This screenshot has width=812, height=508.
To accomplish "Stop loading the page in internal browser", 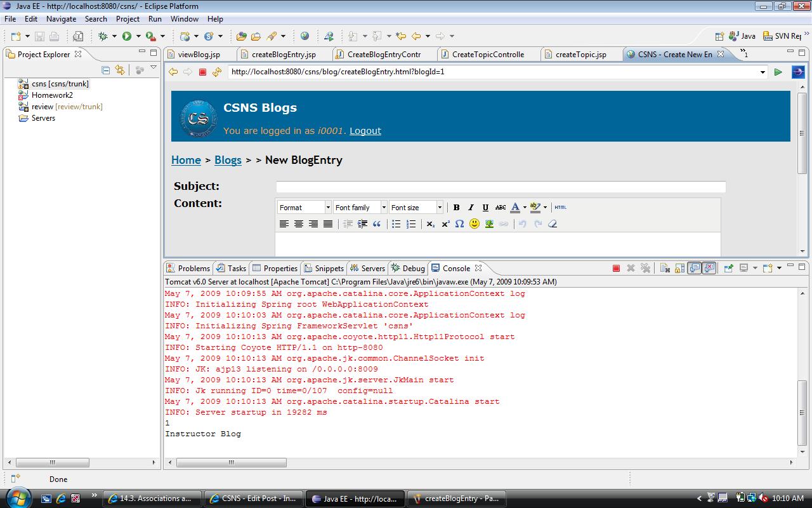I will pos(202,72).
